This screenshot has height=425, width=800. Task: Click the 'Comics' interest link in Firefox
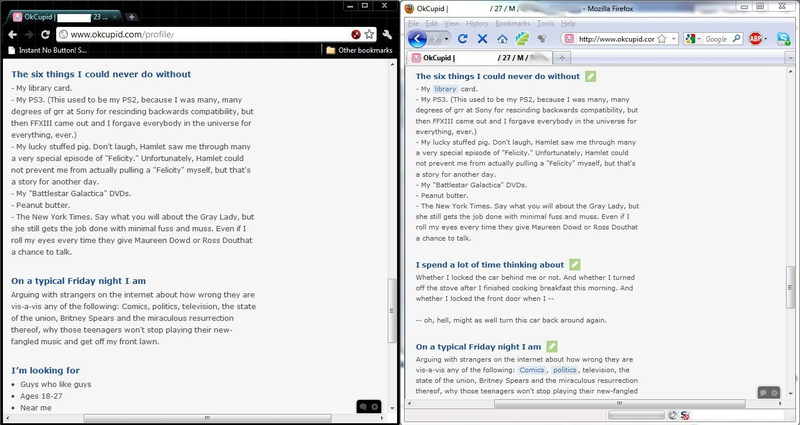click(x=532, y=370)
